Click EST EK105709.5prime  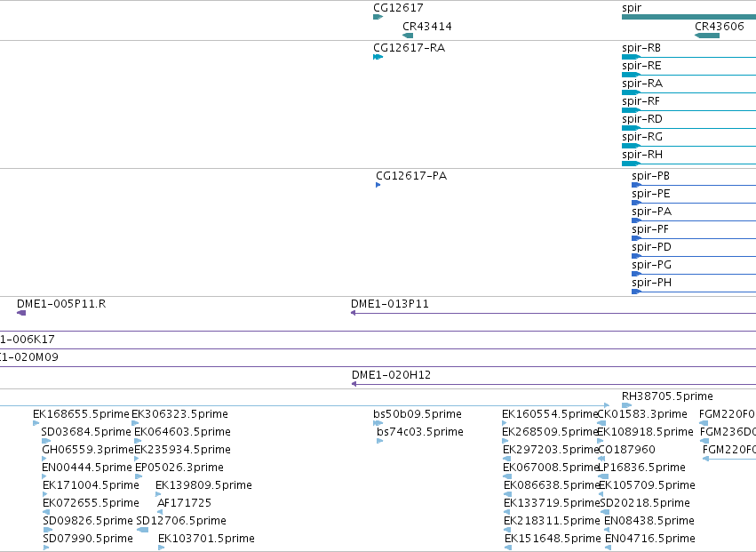tap(647, 485)
